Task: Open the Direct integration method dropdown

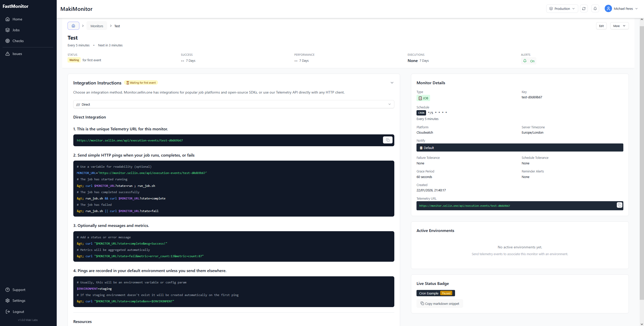Action: [x=234, y=104]
